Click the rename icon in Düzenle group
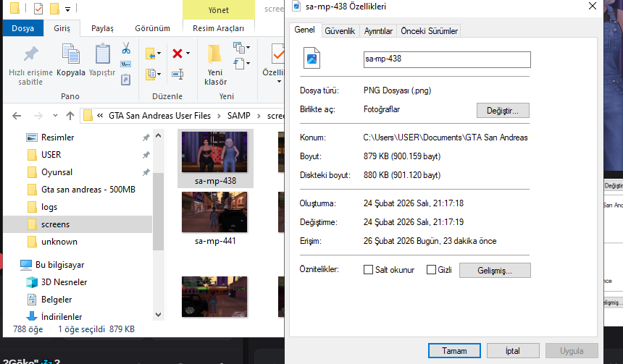Screen dimensions: 623x364 point(177,74)
